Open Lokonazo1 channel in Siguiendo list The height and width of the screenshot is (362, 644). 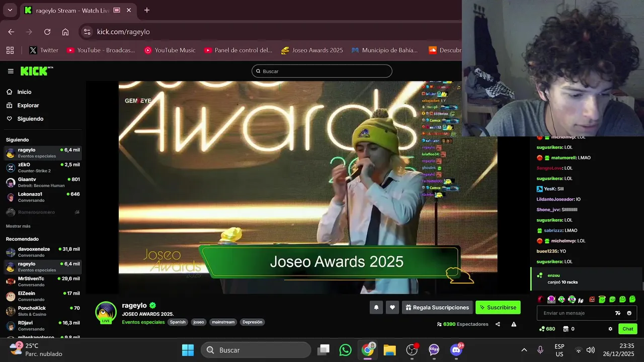coord(43,197)
